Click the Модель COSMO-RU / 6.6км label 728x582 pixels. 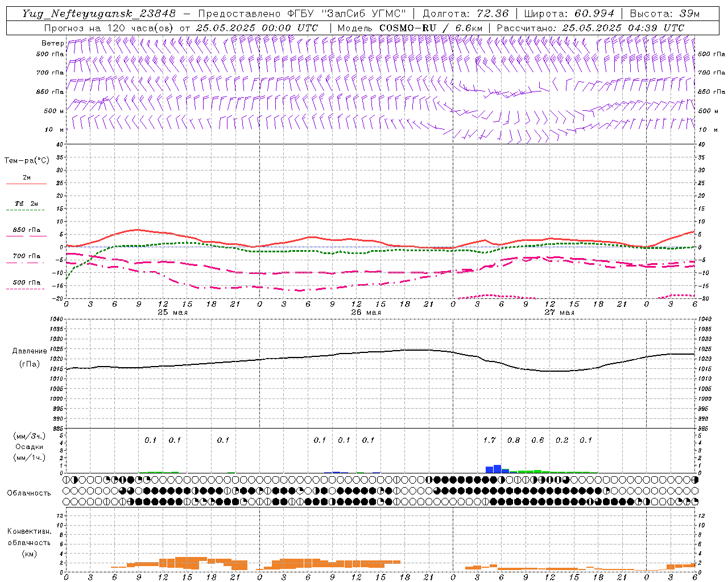[410, 28]
